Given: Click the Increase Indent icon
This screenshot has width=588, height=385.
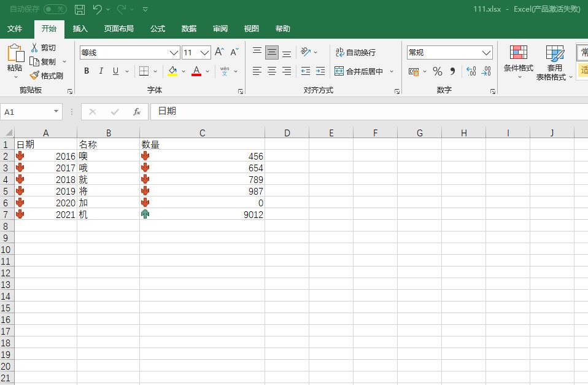Looking at the screenshot, I should (320, 72).
